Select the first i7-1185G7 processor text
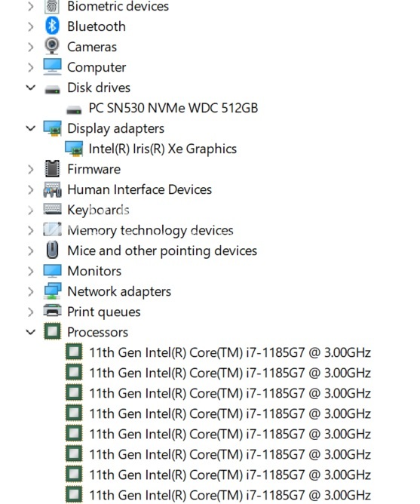This screenshot has height=504, width=420. click(x=230, y=352)
